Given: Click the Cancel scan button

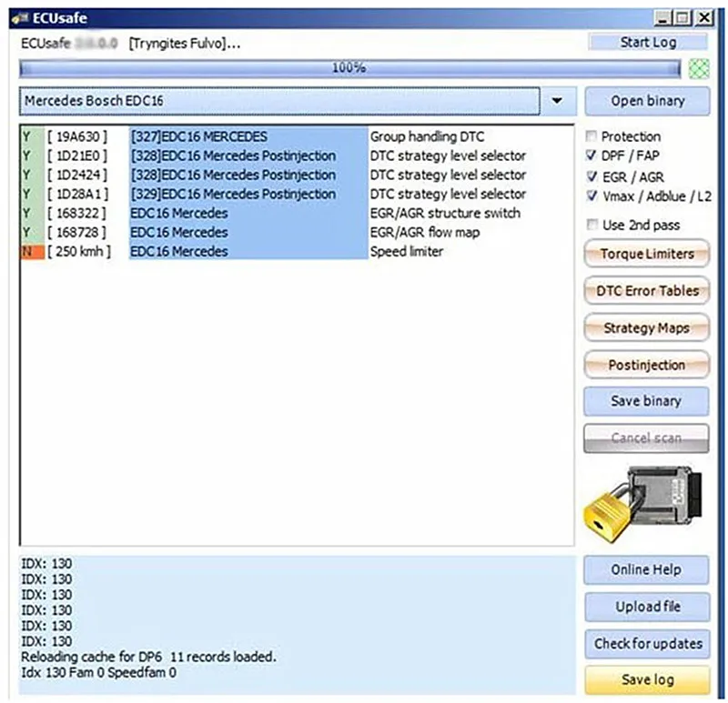Looking at the screenshot, I should tap(646, 438).
